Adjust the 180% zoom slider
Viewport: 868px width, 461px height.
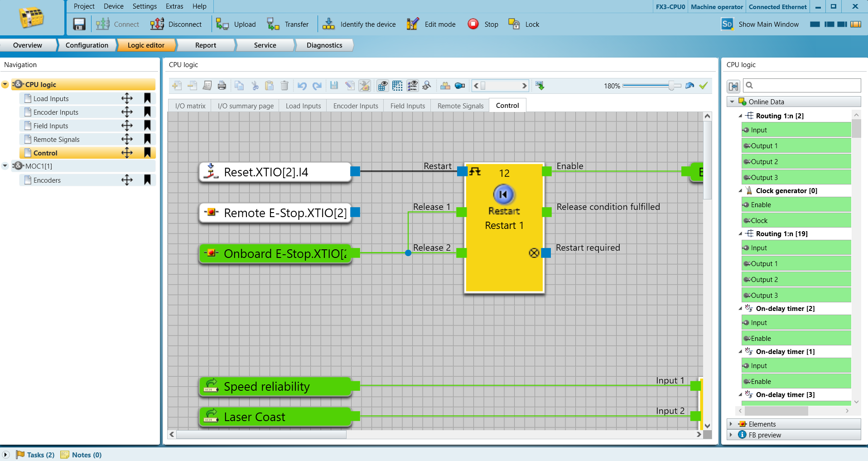tap(671, 85)
